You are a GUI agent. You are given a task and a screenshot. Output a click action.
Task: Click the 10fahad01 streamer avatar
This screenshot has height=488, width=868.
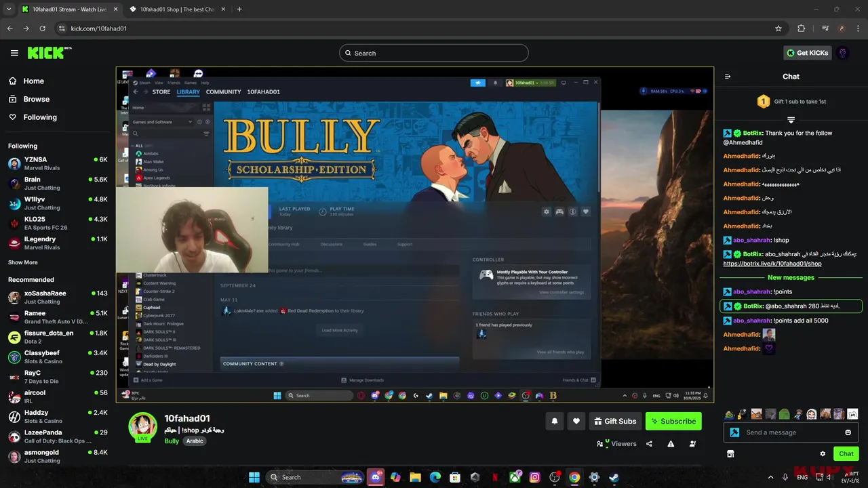click(143, 426)
